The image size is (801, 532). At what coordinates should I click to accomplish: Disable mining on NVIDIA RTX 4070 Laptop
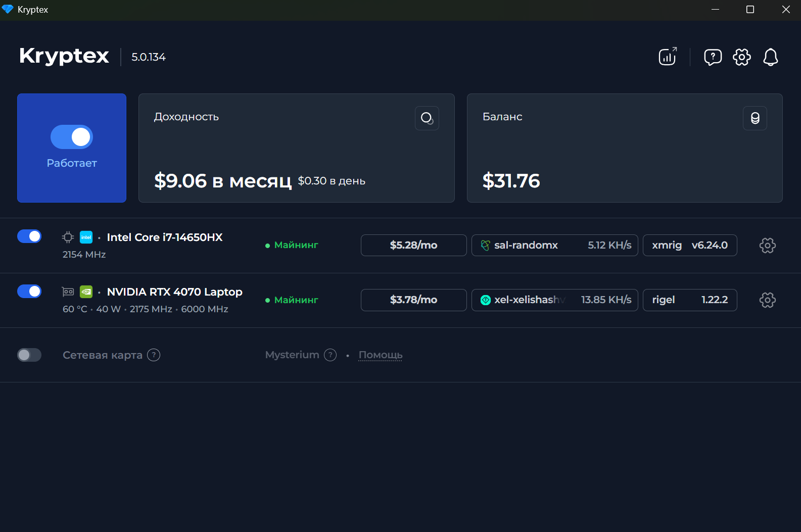click(29, 292)
